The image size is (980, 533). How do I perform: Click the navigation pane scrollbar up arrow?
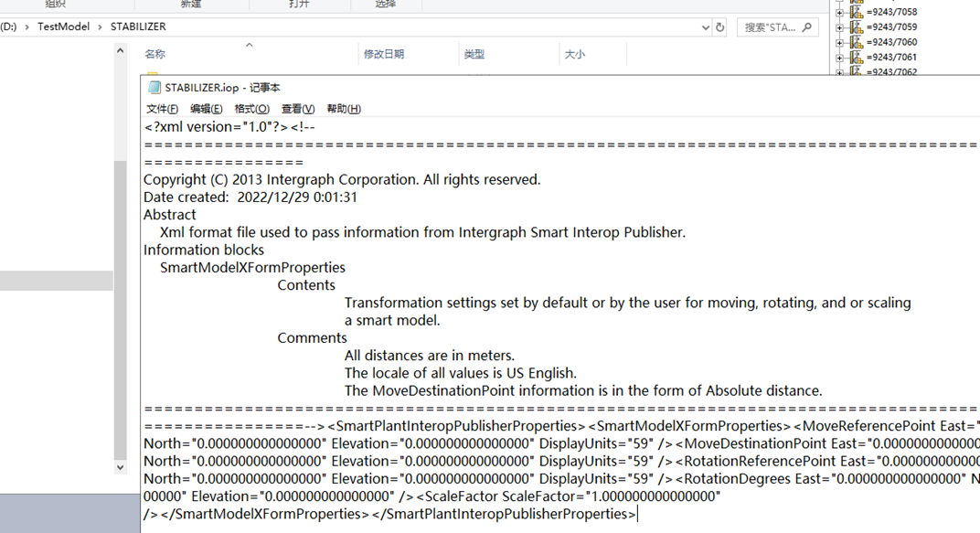pos(120,50)
